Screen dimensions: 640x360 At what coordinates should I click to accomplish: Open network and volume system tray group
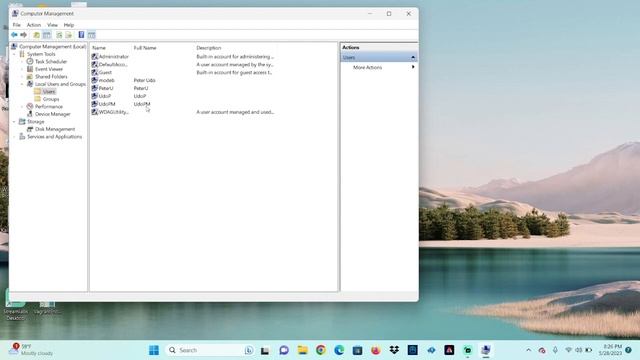(578, 350)
